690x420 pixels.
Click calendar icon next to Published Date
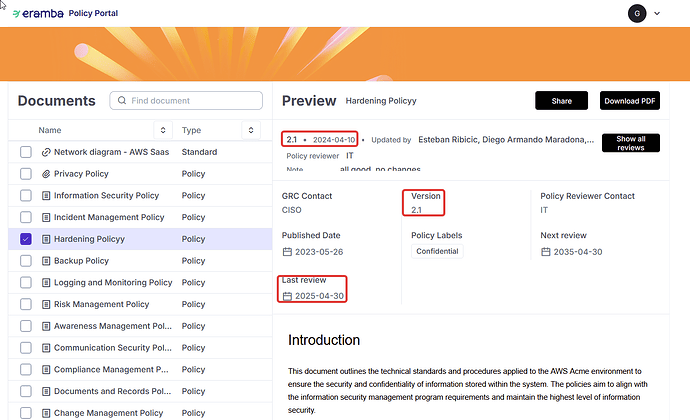(x=287, y=252)
